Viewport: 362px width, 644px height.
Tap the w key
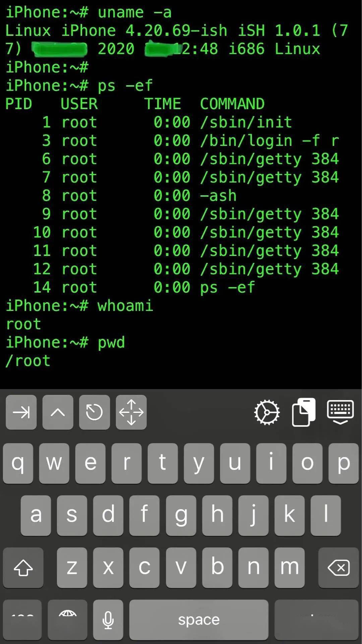click(54, 463)
